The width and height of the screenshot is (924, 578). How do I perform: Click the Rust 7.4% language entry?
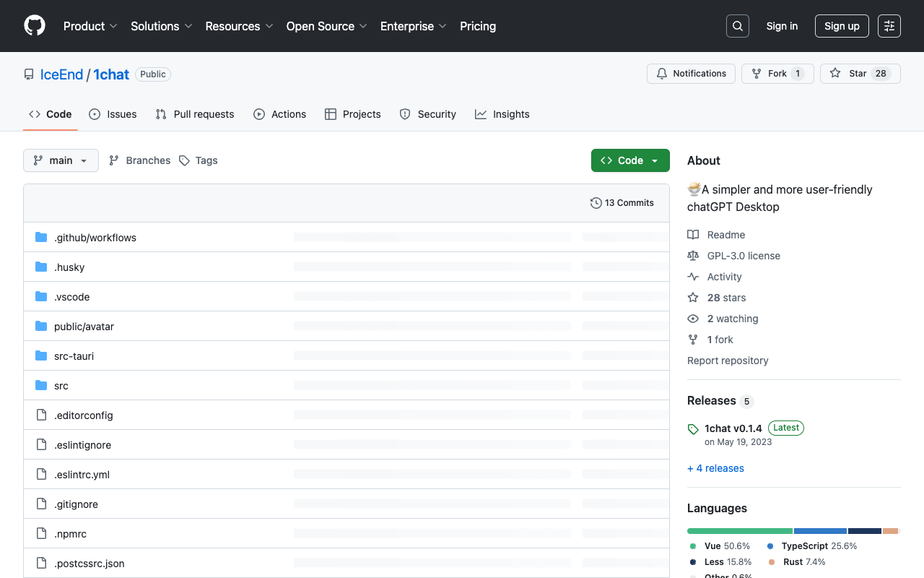(797, 562)
